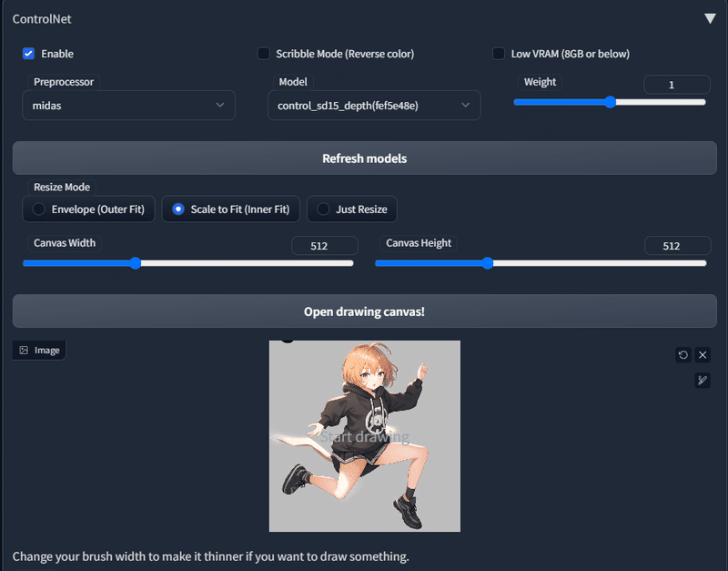Click the Canvas Width slider handle
Viewport: 728px width, 571px height.
pos(135,263)
